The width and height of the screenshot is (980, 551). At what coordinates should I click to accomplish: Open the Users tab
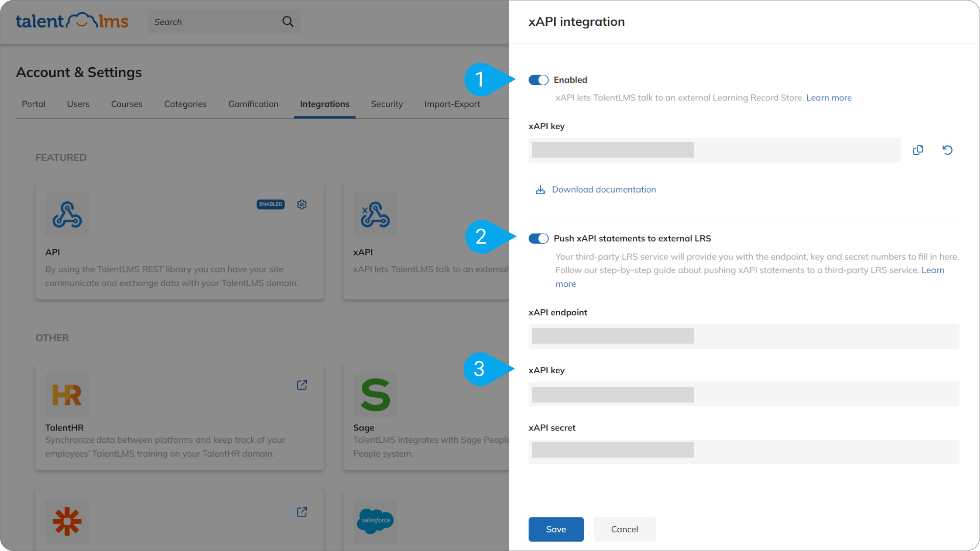click(x=78, y=104)
